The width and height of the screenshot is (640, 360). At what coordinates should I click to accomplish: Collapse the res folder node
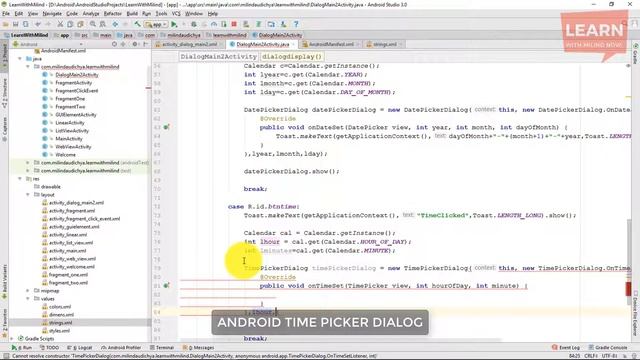click(20, 179)
